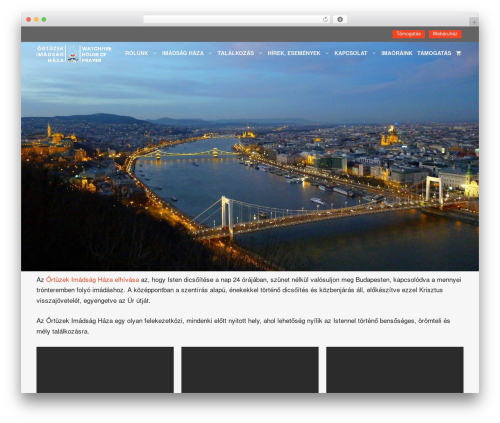The width and height of the screenshot is (500, 423).
Task: Click the shopping cart icon in navigation
Action: (458, 53)
